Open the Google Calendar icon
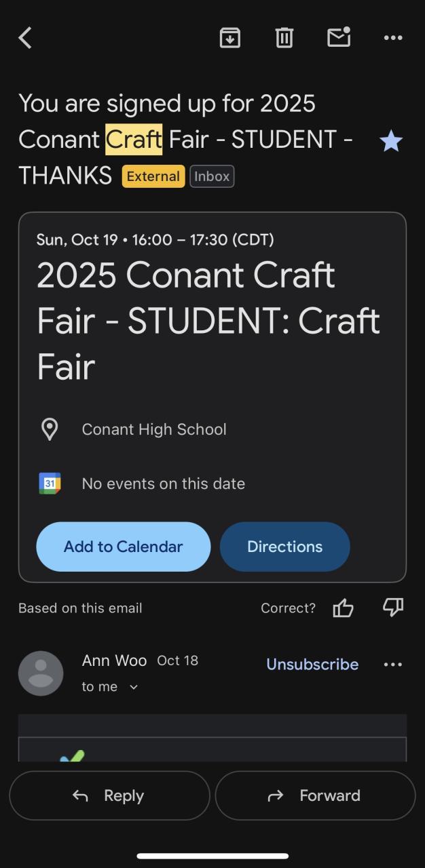This screenshot has height=868, width=425. point(50,484)
